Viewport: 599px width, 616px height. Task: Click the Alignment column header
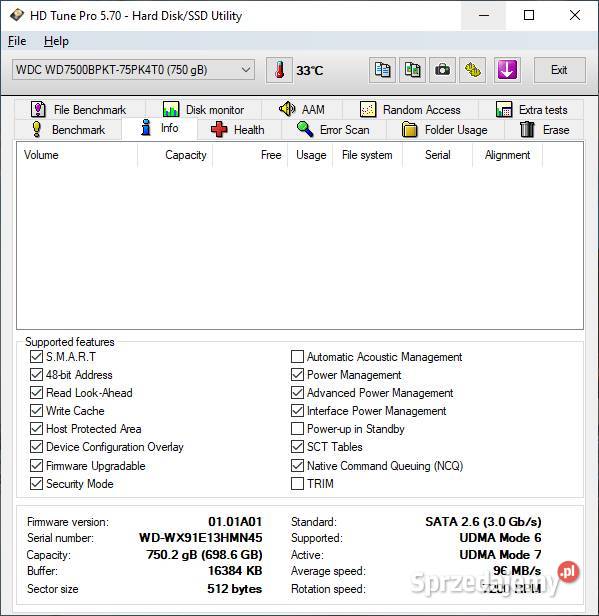pyautogui.click(x=507, y=155)
